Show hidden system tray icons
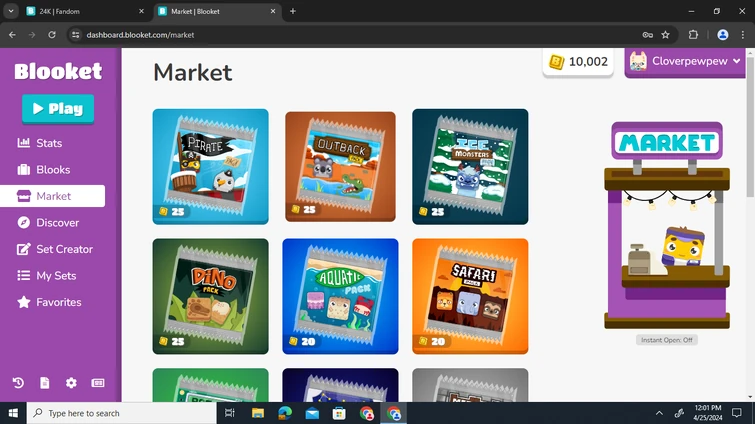The width and height of the screenshot is (755, 424). [x=659, y=413]
